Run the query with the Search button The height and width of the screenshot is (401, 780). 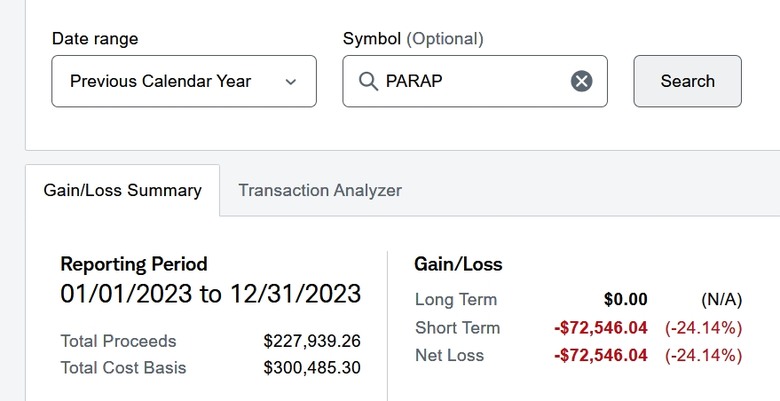687,81
